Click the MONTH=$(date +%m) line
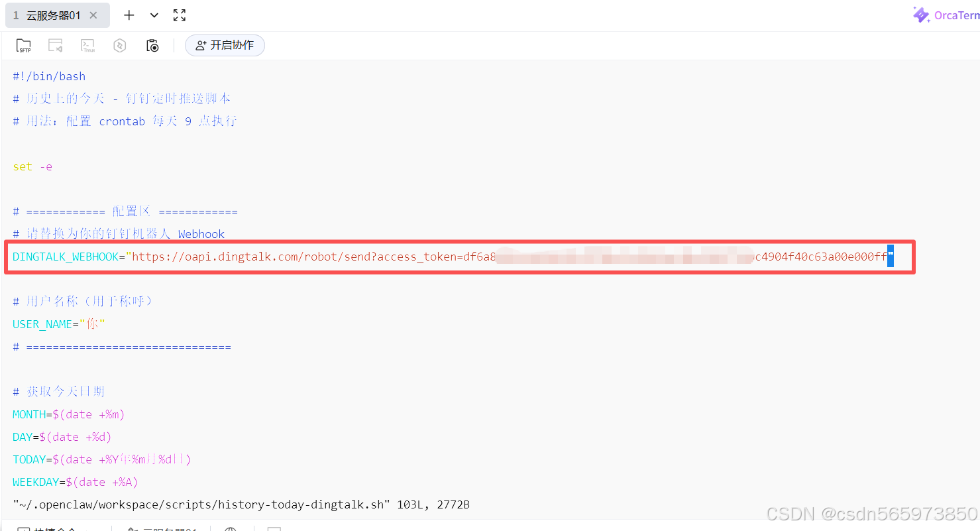The width and height of the screenshot is (980, 531). (x=69, y=414)
